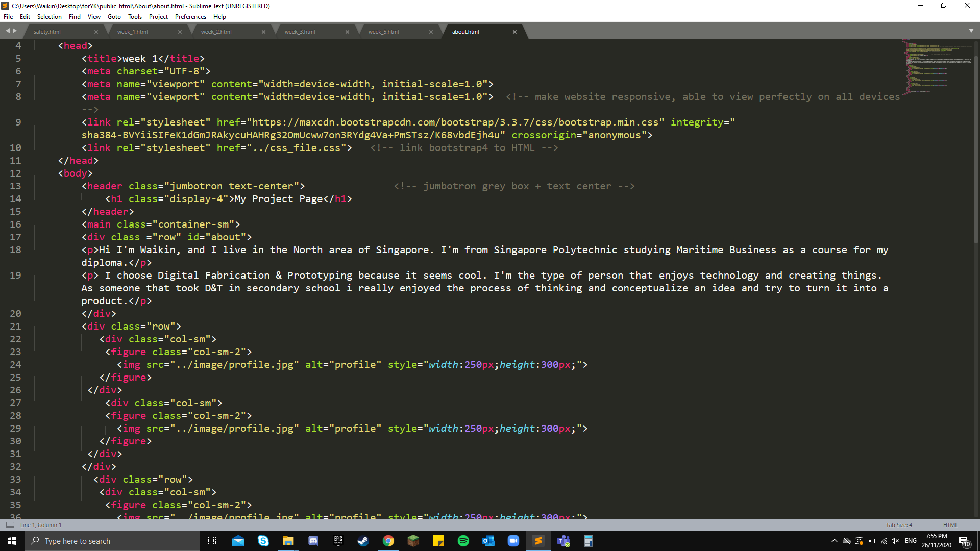Click the 'container-sm' class value

193,224
